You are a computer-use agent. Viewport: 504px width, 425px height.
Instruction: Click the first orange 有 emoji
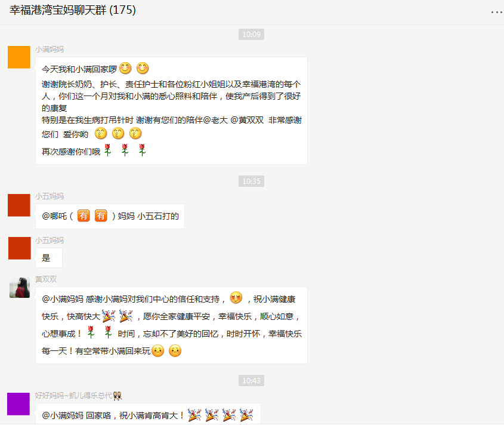point(84,215)
